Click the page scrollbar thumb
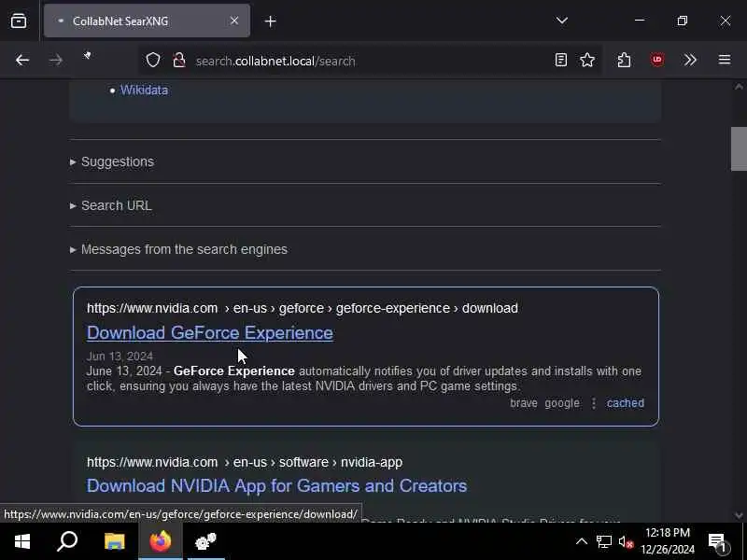The width and height of the screenshot is (747, 560). coord(739,148)
